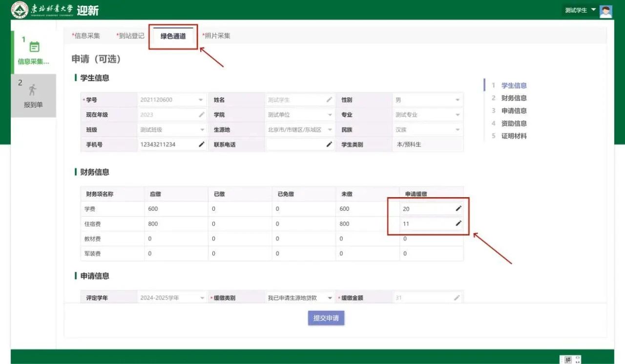The height and width of the screenshot is (364, 625).
Task: Click the pencil icon in 住宿费 申请缓缴 field
Action: (x=458, y=224)
